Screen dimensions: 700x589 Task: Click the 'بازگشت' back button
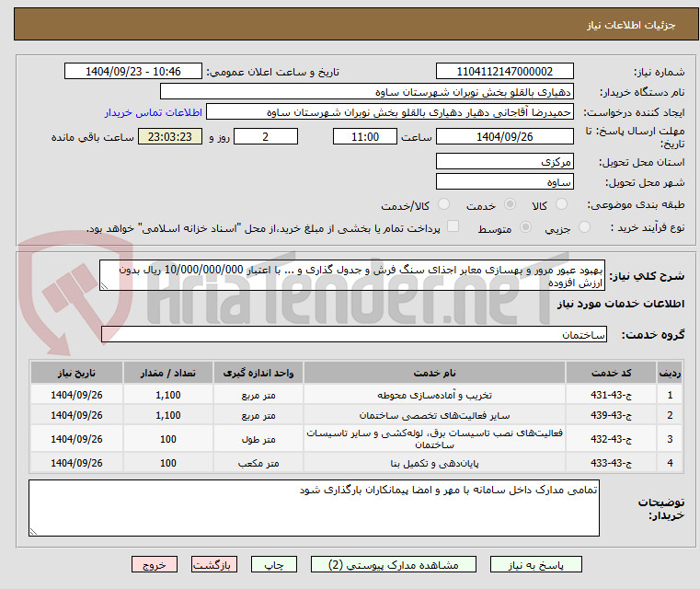coord(213,564)
